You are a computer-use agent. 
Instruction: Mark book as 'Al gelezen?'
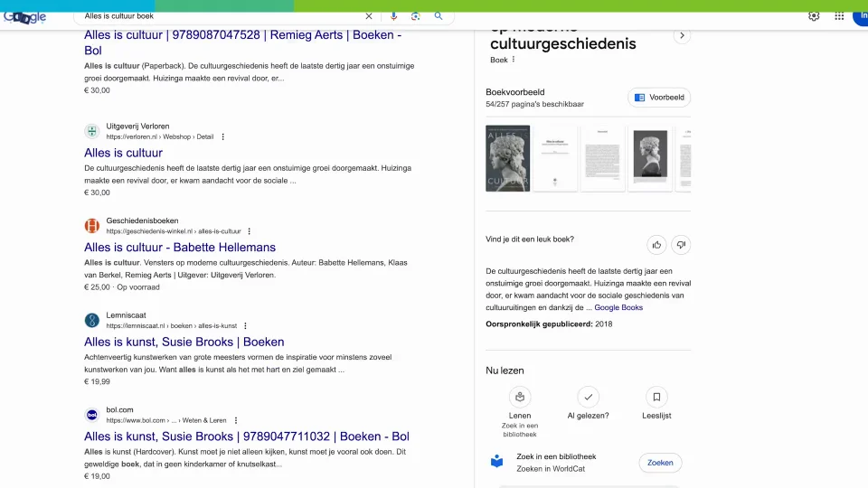click(588, 397)
